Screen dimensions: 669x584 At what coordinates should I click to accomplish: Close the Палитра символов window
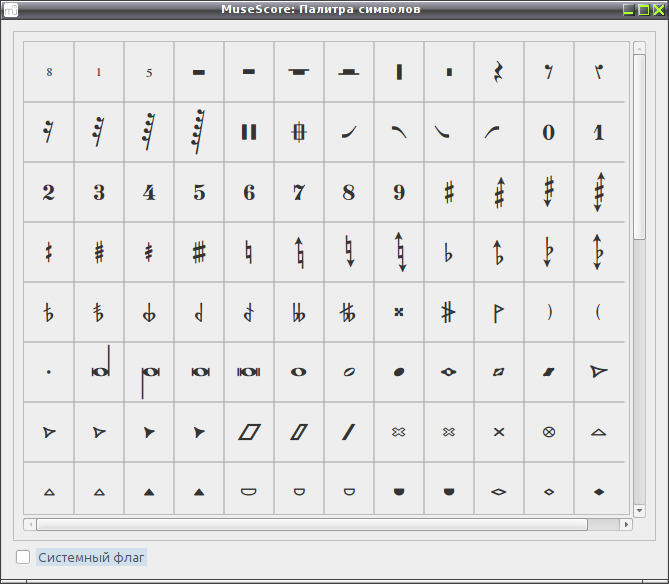point(659,9)
